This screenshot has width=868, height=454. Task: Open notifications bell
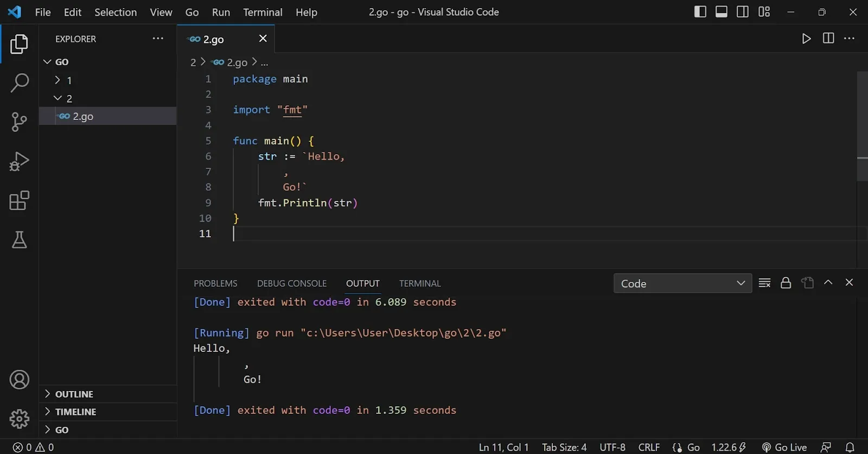850,447
